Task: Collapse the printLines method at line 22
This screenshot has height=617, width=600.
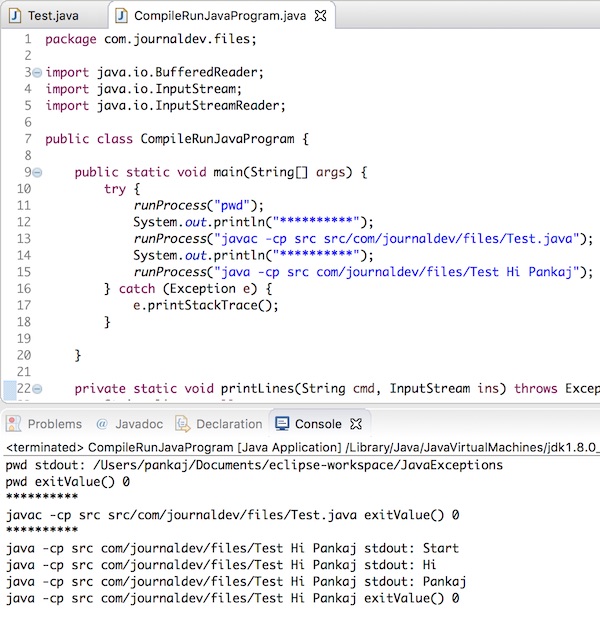Action: click(37, 389)
